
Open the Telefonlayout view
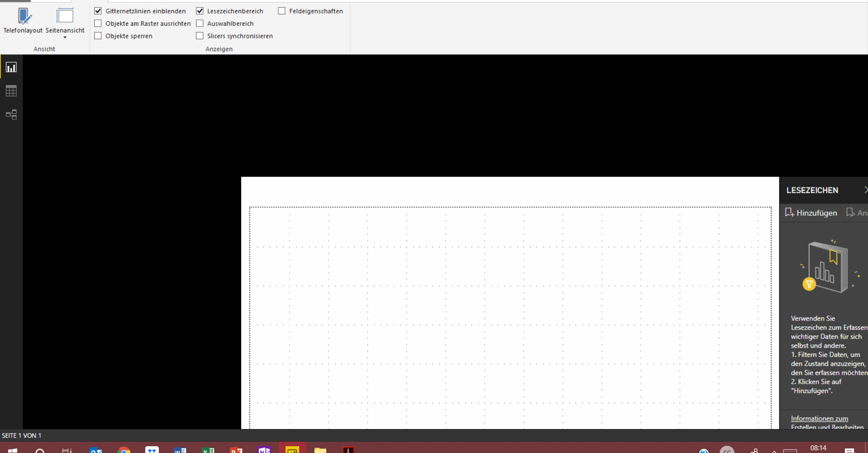click(x=23, y=21)
